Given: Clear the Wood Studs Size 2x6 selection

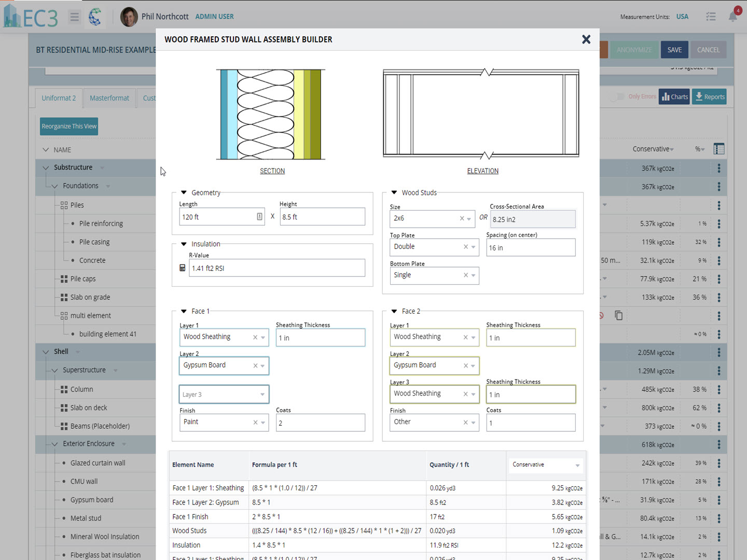Looking at the screenshot, I should click(x=462, y=219).
